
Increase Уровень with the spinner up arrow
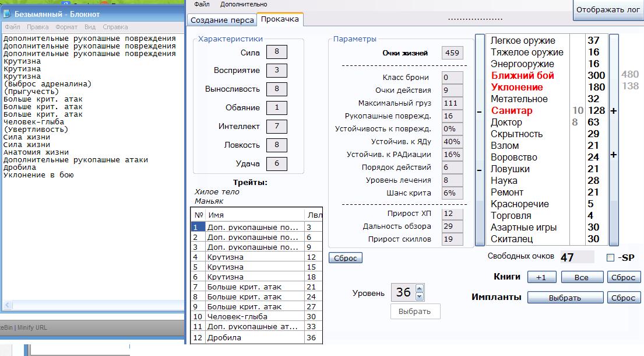click(x=421, y=288)
